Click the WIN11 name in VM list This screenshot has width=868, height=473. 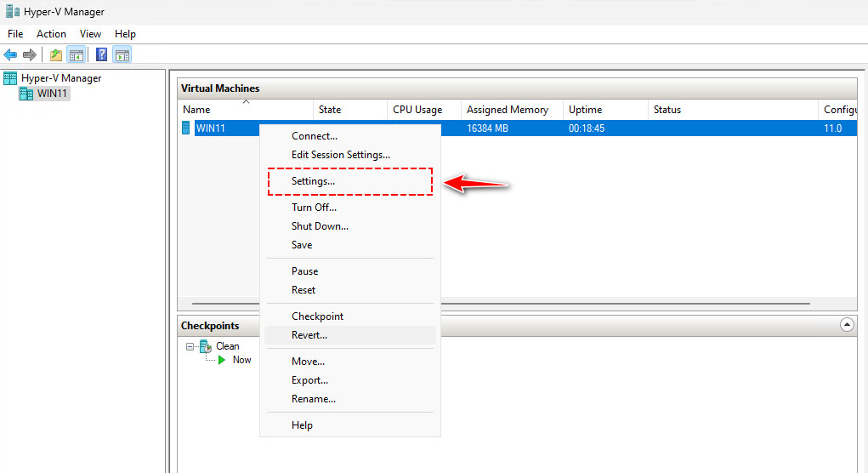pyautogui.click(x=211, y=128)
